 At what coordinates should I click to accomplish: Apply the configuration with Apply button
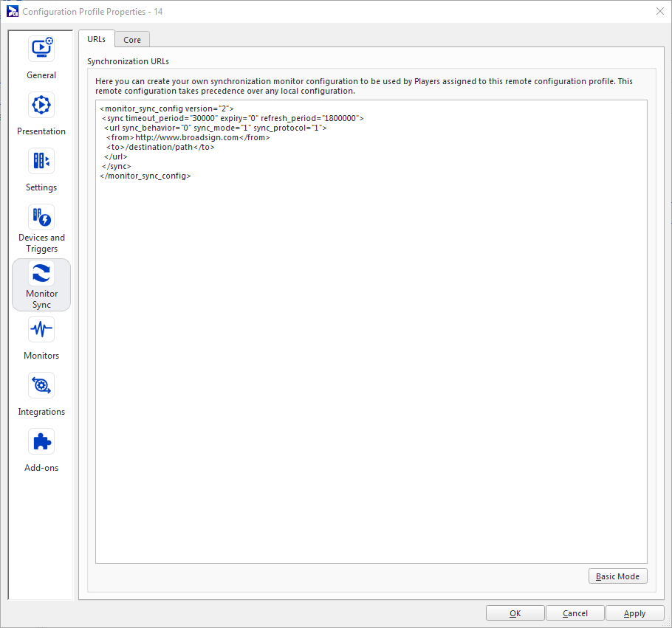pos(634,613)
